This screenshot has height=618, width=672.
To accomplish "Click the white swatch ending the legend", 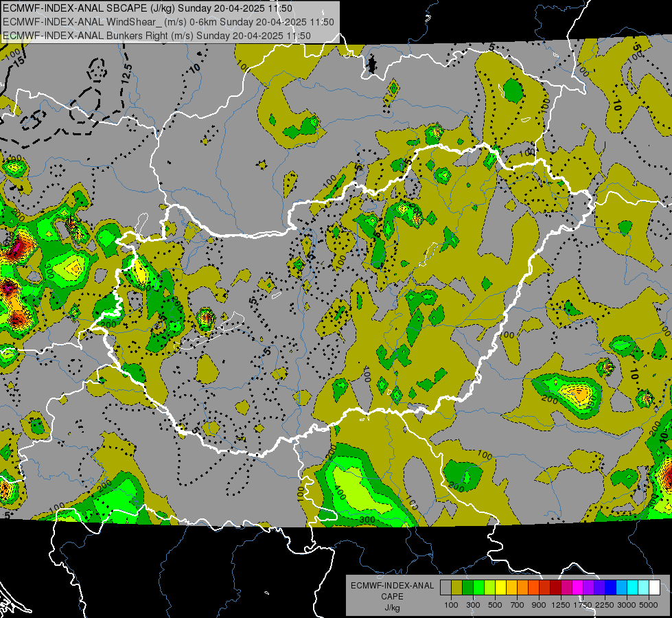I will click(655, 588).
